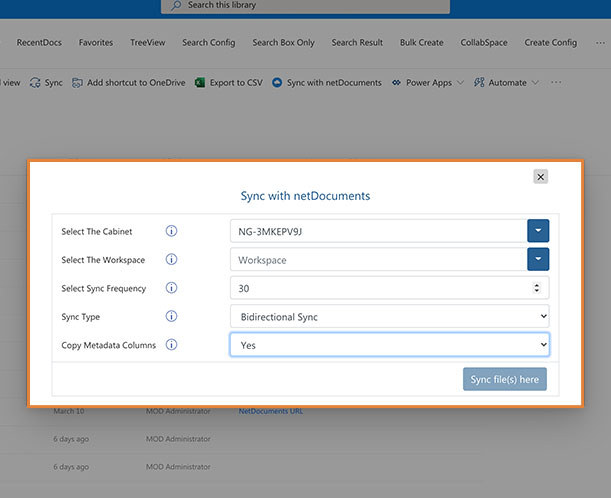Show info for Copy Metadata Columns
This screenshot has width=611, height=498.
(171, 344)
